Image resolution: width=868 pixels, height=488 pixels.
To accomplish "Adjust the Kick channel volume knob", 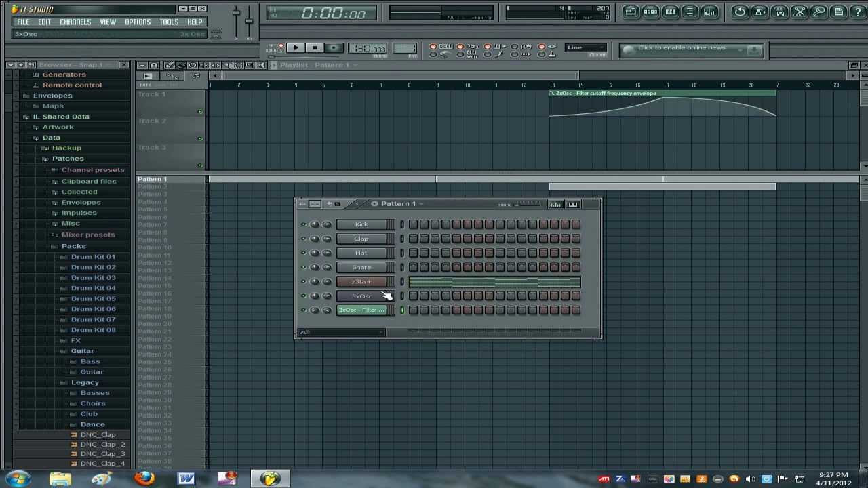I will 327,224.
